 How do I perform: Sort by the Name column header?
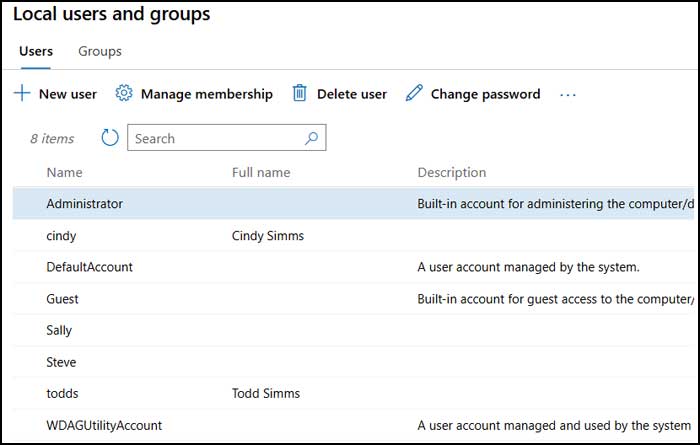point(64,173)
